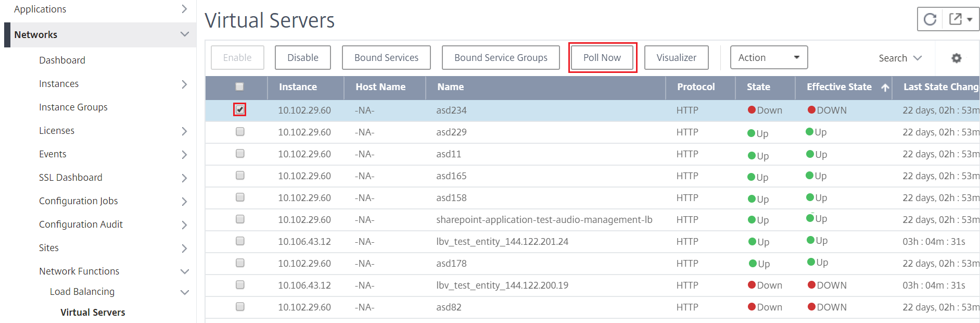Select checkbox for lbv_test_entity_144.122.201.24
The image size is (980, 323).
pos(240,241)
